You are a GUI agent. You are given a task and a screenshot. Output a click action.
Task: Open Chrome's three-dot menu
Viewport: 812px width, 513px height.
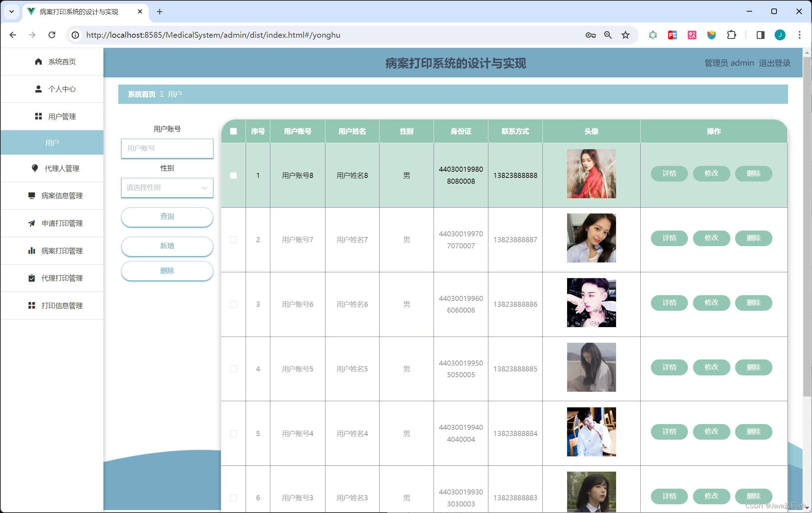(x=799, y=35)
